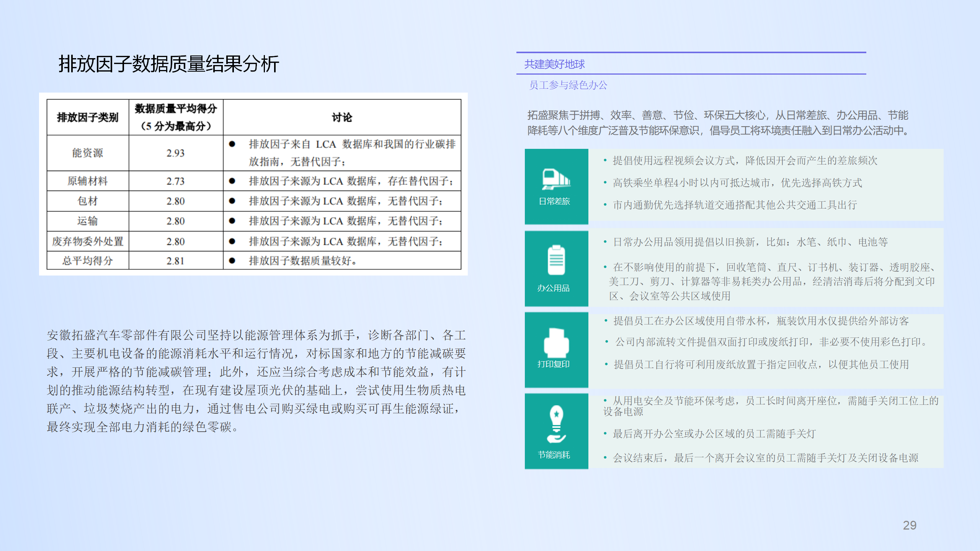Click the bullet 最后离开办公室或办公区域
This screenshot has height=551, width=980.
(x=714, y=434)
